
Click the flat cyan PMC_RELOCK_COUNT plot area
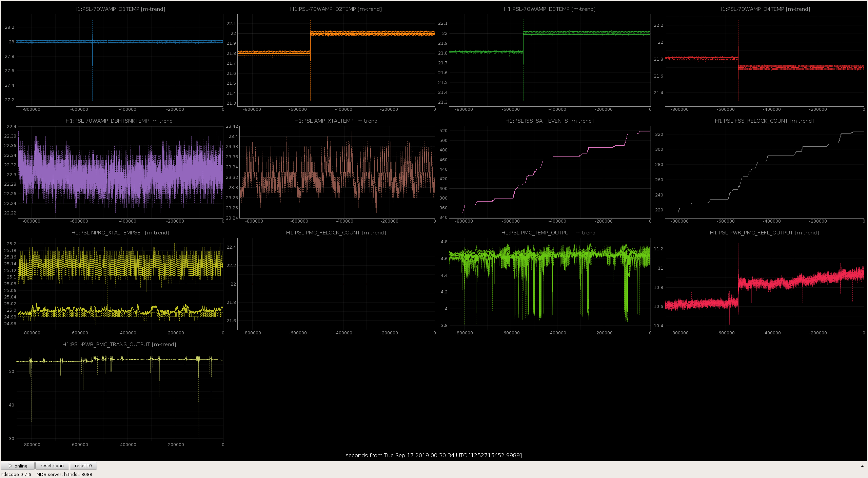coord(336,284)
